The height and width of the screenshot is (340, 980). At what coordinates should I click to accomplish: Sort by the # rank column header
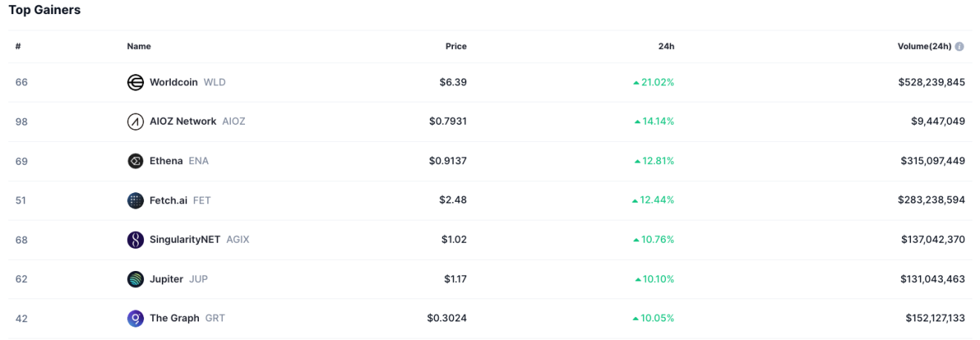[18, 46]
